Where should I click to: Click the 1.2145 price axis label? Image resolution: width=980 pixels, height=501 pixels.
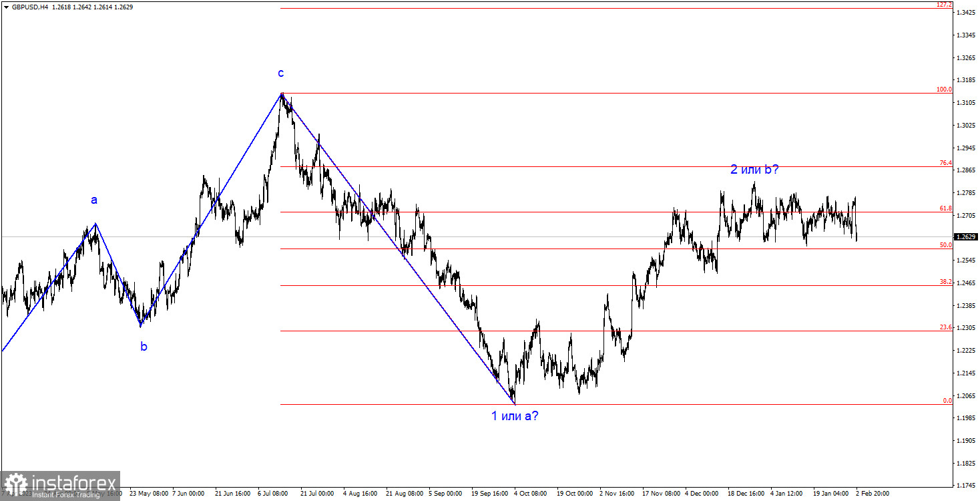coord(965,373)
